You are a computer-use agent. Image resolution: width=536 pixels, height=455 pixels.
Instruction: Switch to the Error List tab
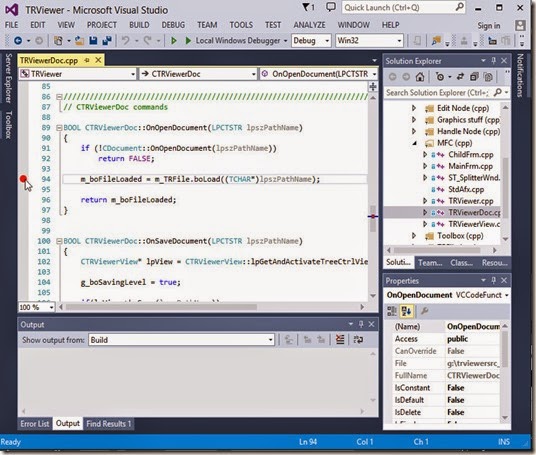pos(35,424)
